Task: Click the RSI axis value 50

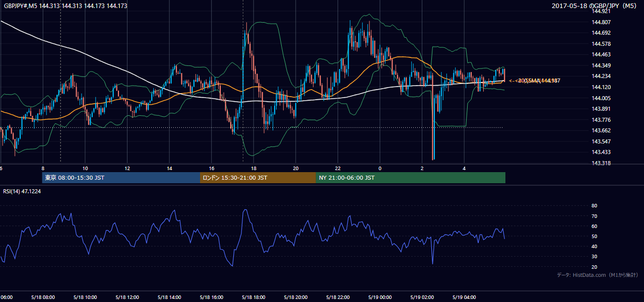Action: point(595,236)
